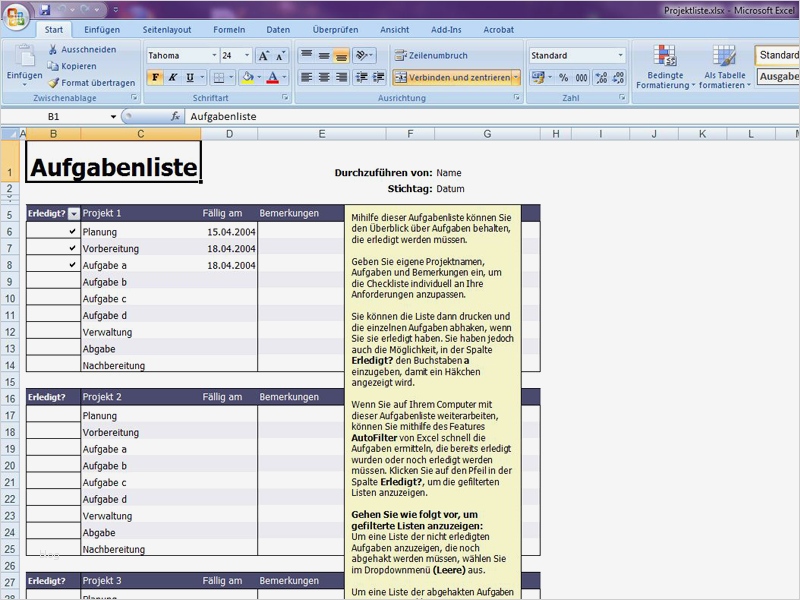Decrease the cell indent
This screenshot has width=800, height=600.
pyautogui.click(x=361, y=78)
